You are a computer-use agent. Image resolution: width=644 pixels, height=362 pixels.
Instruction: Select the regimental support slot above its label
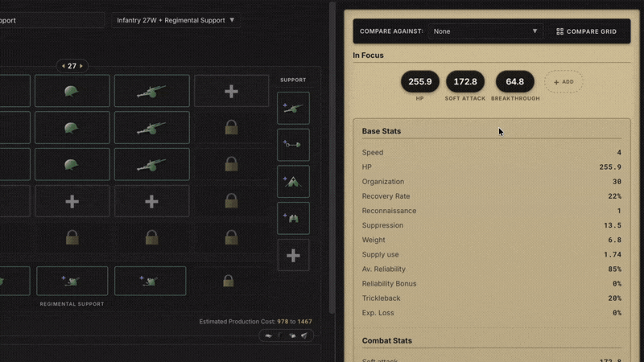(72, 281)
